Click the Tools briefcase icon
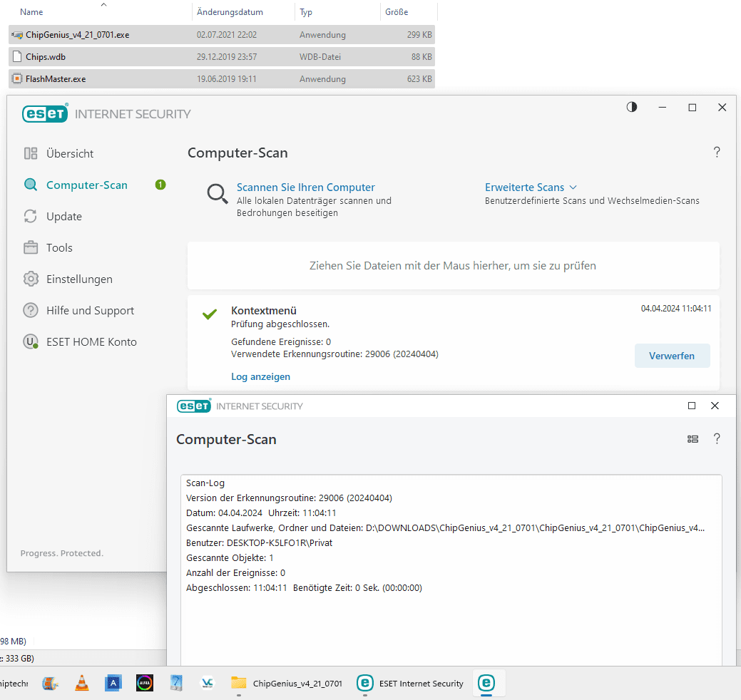This screenshot has height=700, width=741. click(31, 247)
